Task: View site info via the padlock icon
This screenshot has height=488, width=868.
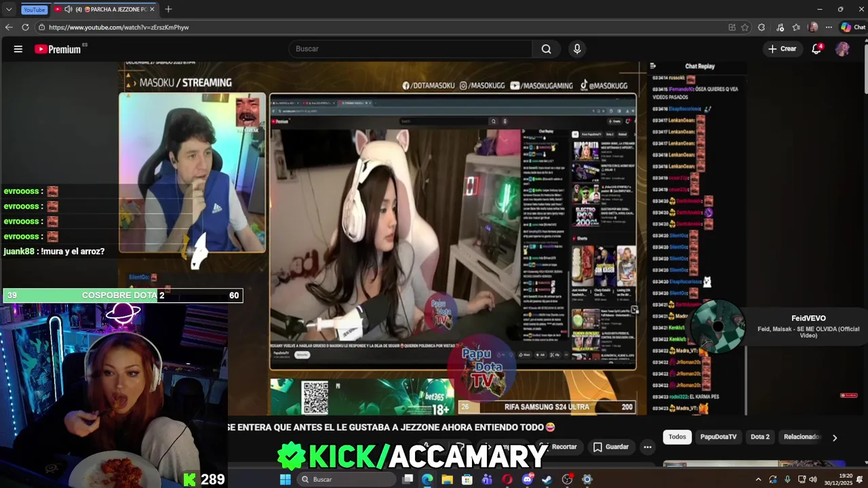Action: click(x=41, y=27)
